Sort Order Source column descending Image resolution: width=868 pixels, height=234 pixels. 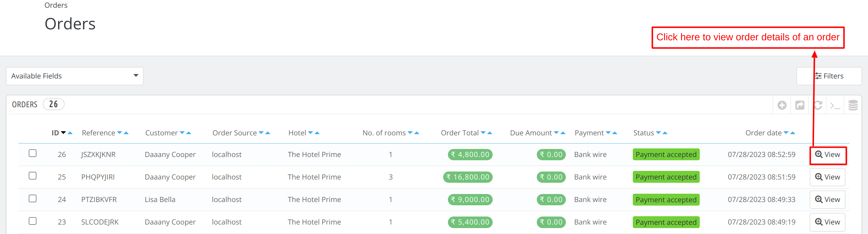[261, 133]
